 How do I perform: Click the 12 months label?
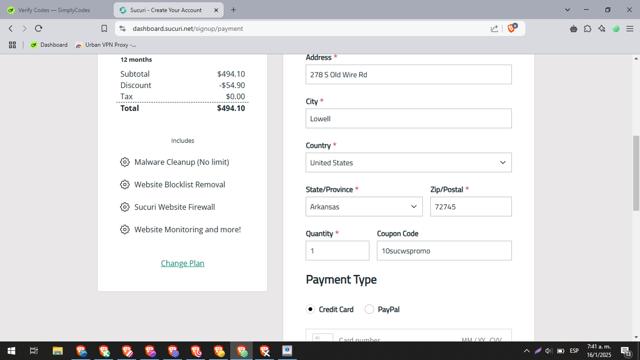(x=136, y=60)
